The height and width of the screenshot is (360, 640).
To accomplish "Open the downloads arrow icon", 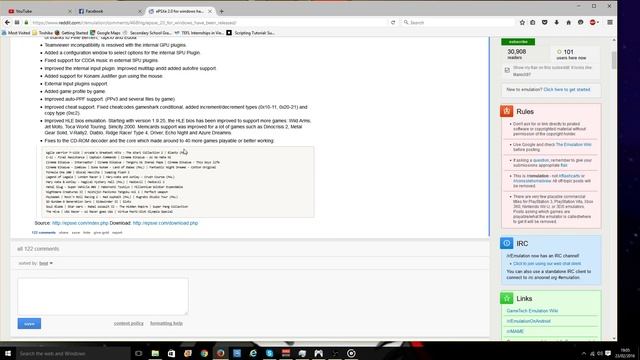I will (x=556, y=22).
